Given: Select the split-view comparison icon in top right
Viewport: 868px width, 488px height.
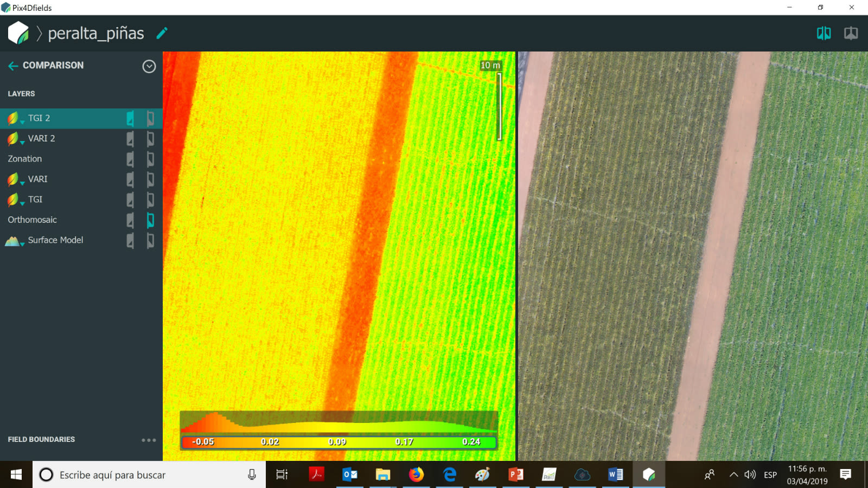Looking at the screenshot, I should point(823,33).
